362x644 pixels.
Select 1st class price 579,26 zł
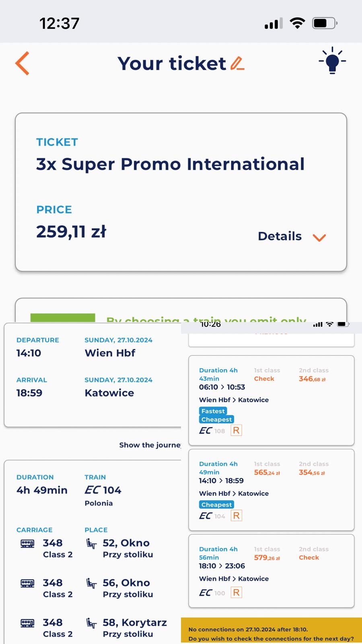coord(267,558)
